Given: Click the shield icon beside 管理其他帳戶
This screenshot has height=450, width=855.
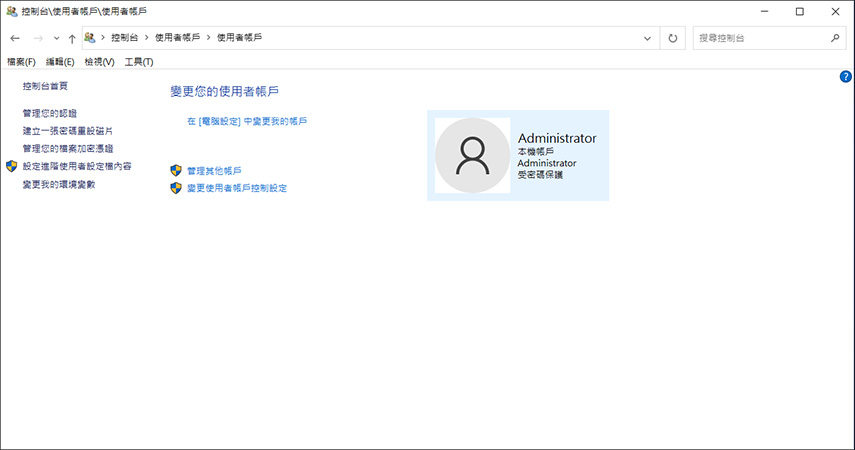Looking at the screenshot, I should 176,171.
